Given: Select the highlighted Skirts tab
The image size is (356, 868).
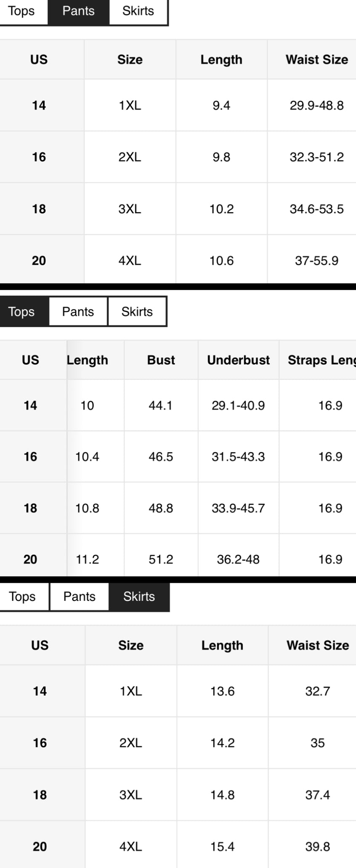Looking at the screenshot, I should coord(139,597).
